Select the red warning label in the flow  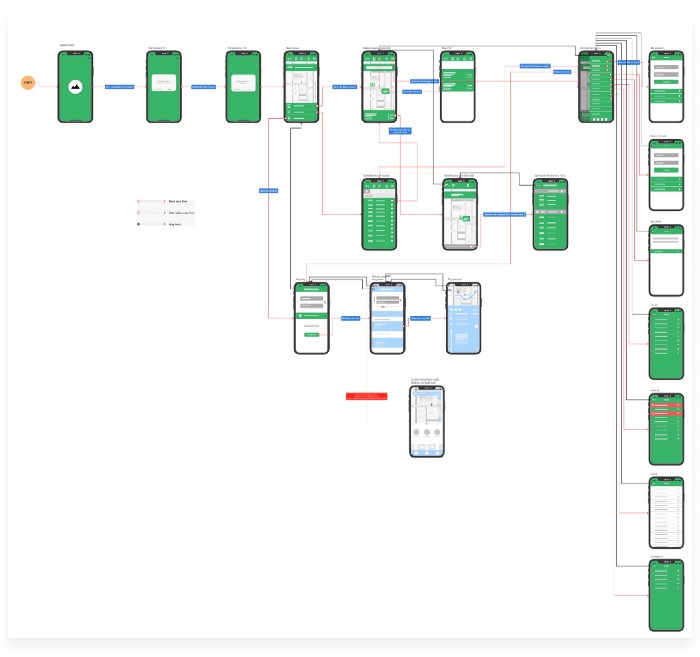[x=366, y=397]
